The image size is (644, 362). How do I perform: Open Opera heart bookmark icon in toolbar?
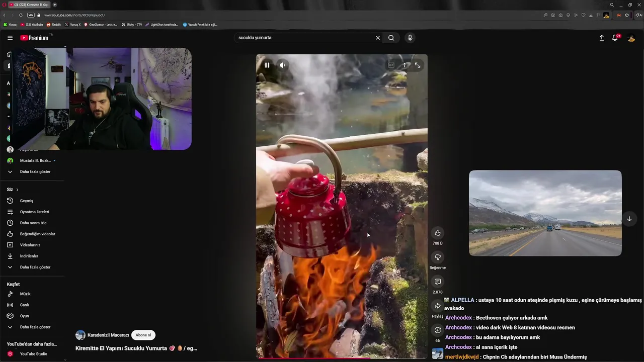pyautogui.click(x=583, y=15)
